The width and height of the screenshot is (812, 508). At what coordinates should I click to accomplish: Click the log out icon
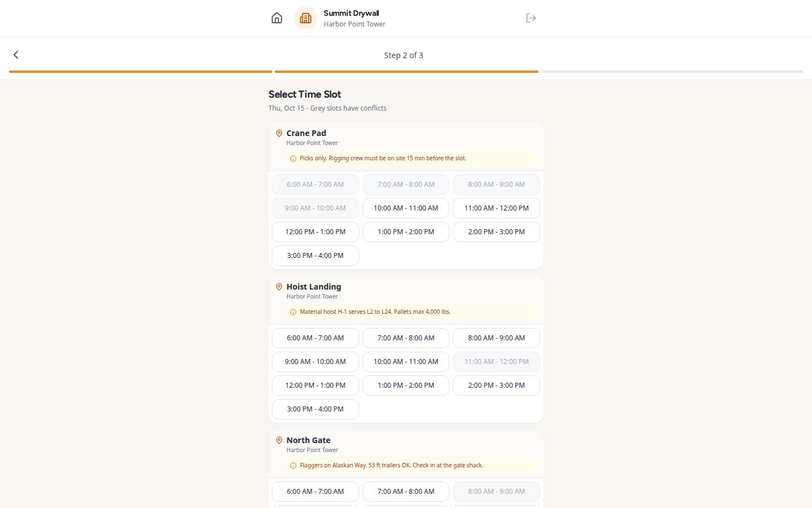(531, 18)
